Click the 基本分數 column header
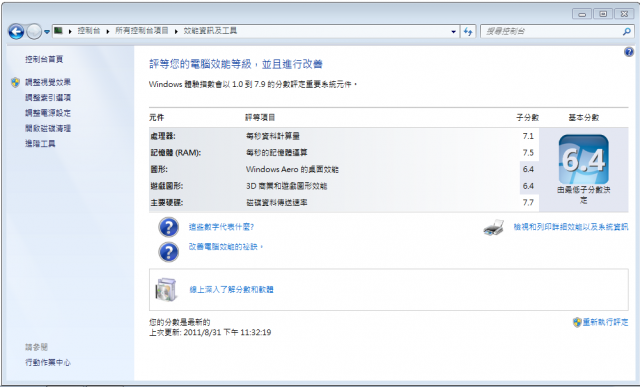The width and height of the screenshot is (640, 387). (584, 118)
